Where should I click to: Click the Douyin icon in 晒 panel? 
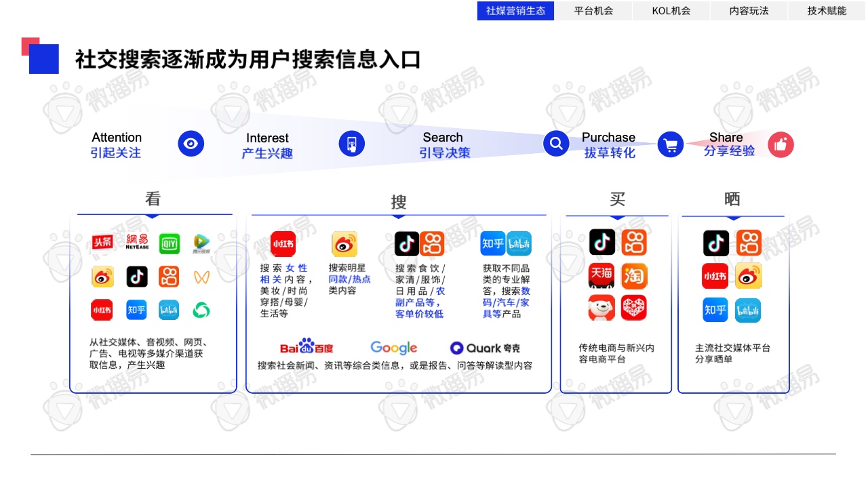[x=716, y=243]
